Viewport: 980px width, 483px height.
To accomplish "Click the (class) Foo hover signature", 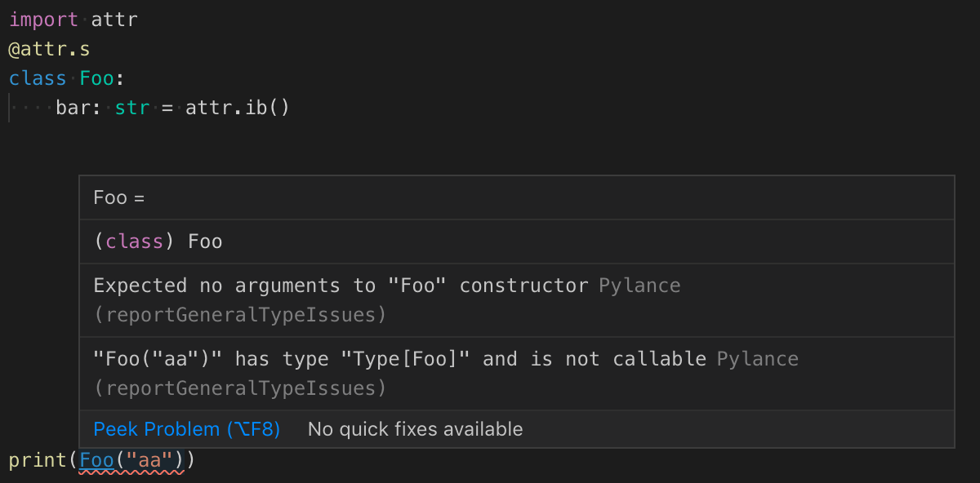I will tap(158, 241).
